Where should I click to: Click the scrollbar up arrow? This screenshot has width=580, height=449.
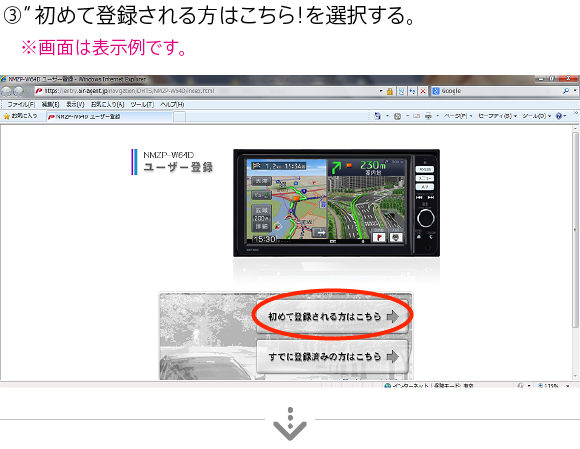[575, 128]
